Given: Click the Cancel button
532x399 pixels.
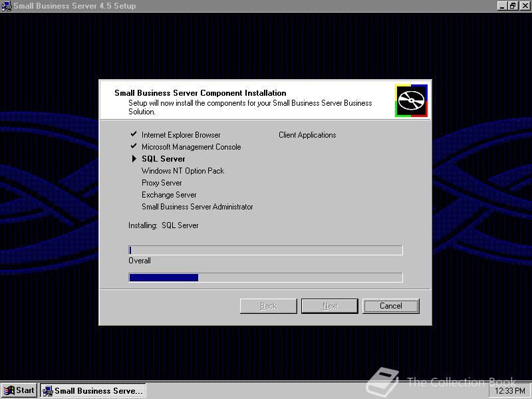Looking at the screenshot, I should tap(391, 306).
